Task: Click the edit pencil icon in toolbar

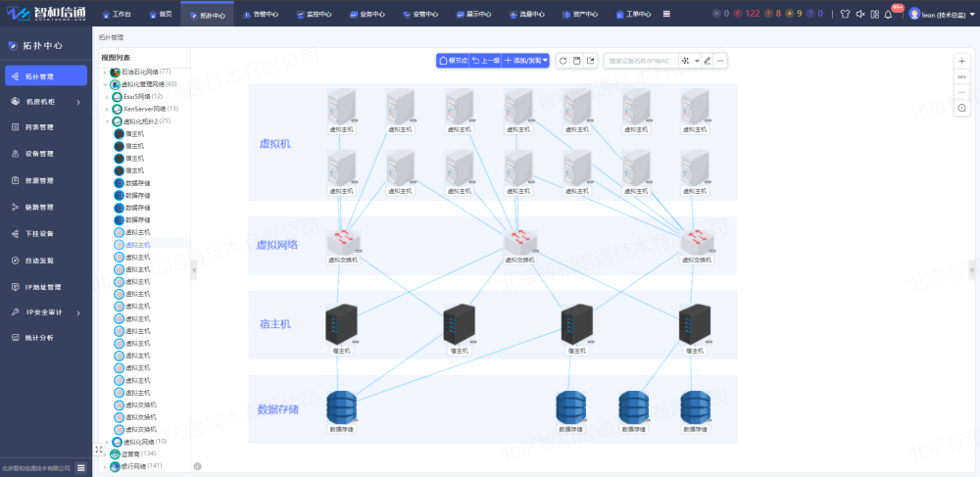Action: [708, 61]
